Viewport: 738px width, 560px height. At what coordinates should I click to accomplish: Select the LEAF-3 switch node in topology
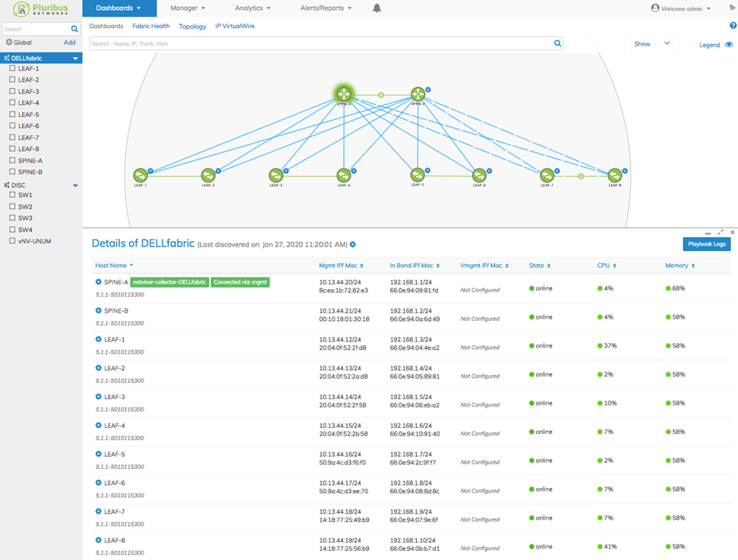pyautogui.click(x=276, y=175)
